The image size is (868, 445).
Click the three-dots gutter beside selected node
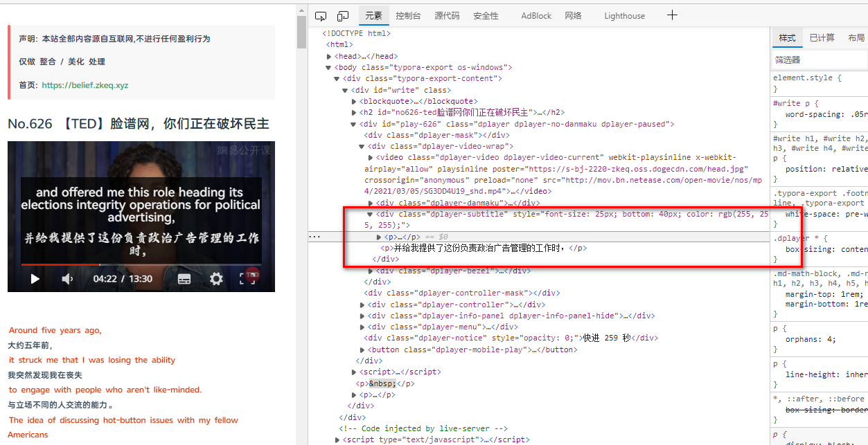[315, 237]
